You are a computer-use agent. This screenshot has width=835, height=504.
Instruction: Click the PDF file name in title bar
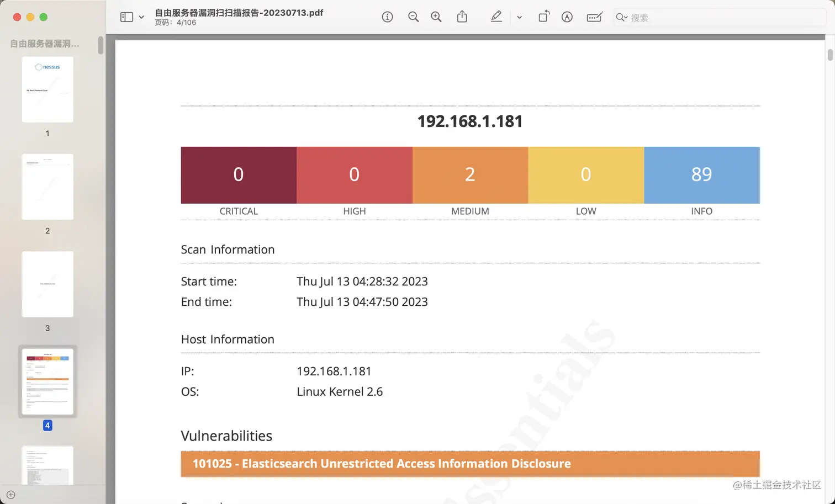(x=239, y=13)
